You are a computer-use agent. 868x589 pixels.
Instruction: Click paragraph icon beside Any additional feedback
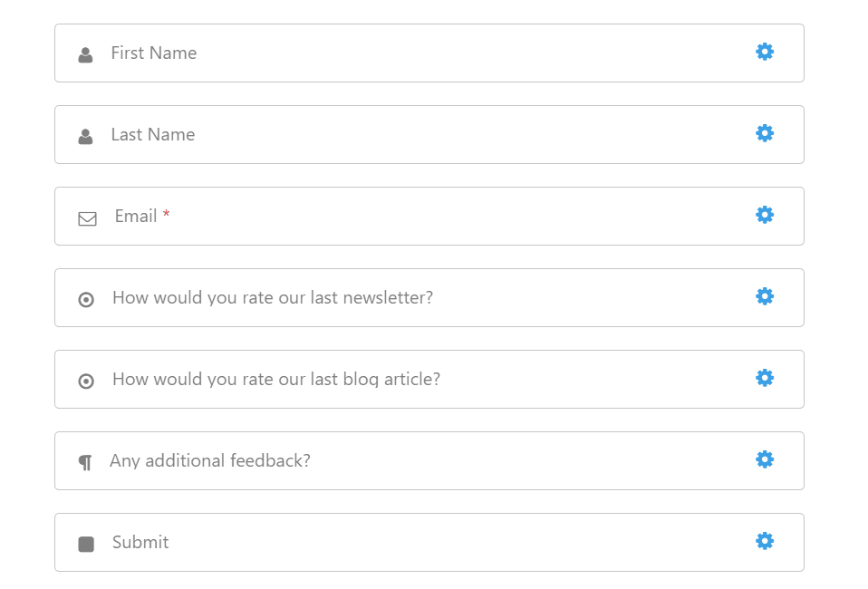pyautogui.click(x=85, y=462)
